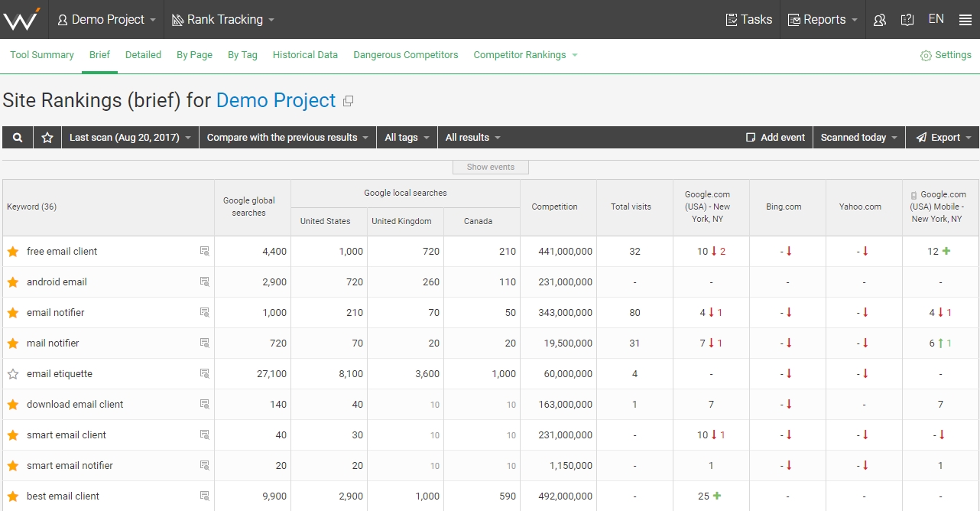
Task: Unstar the best email client keyword
Action: pos(13,496)
